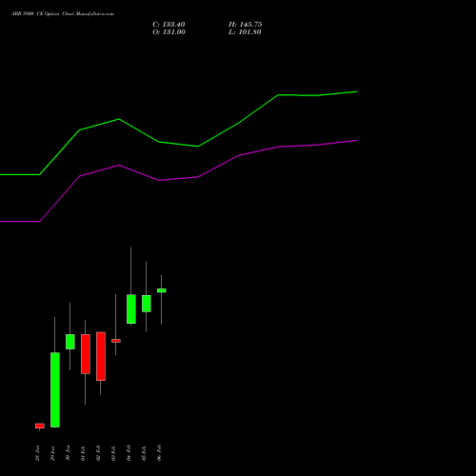This screenshot has height=476, width=476.
Task: Click the green candle for 05 Feb
Action: (147, 304)
